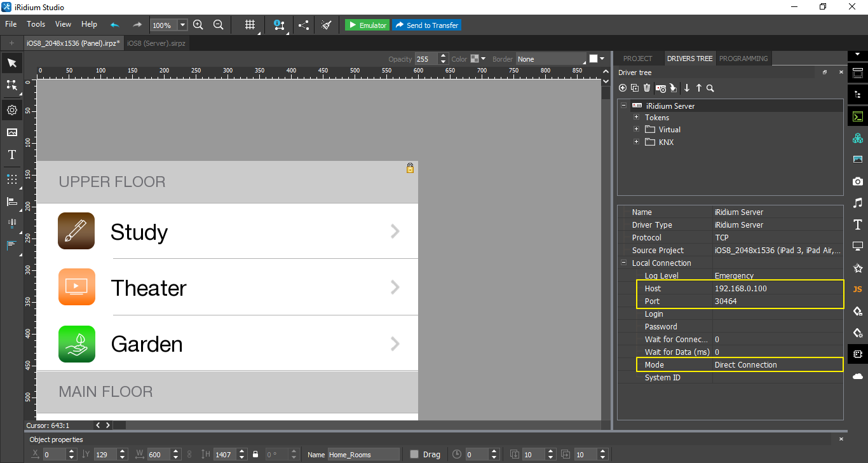Open driver tree search with the magnifier icon

tap(710, 88)
